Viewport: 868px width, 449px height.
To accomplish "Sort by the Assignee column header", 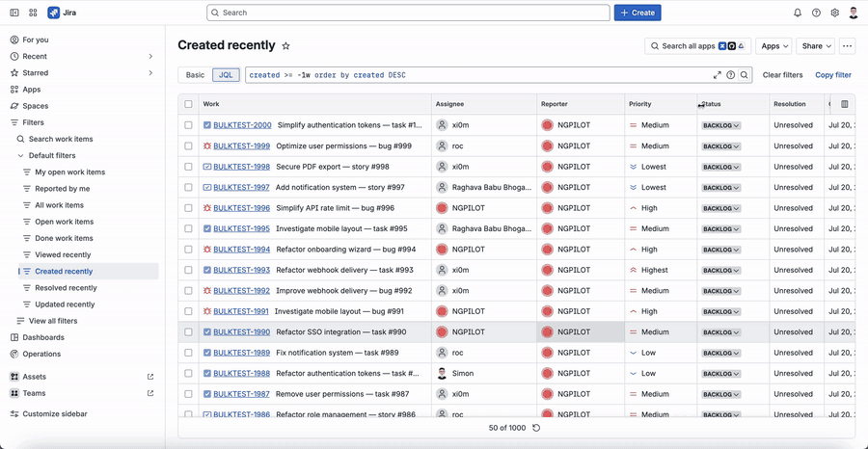I will (x=449, y=104).
